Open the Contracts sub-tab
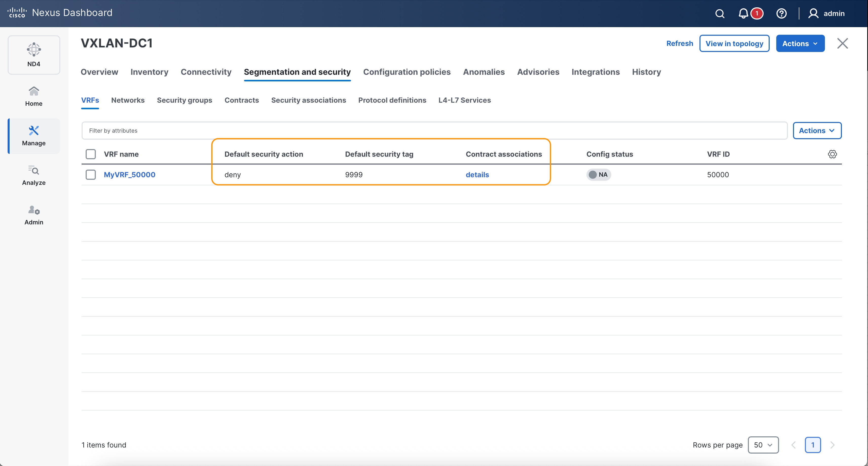This screenshot has height=466, width=868. (242, 100)
